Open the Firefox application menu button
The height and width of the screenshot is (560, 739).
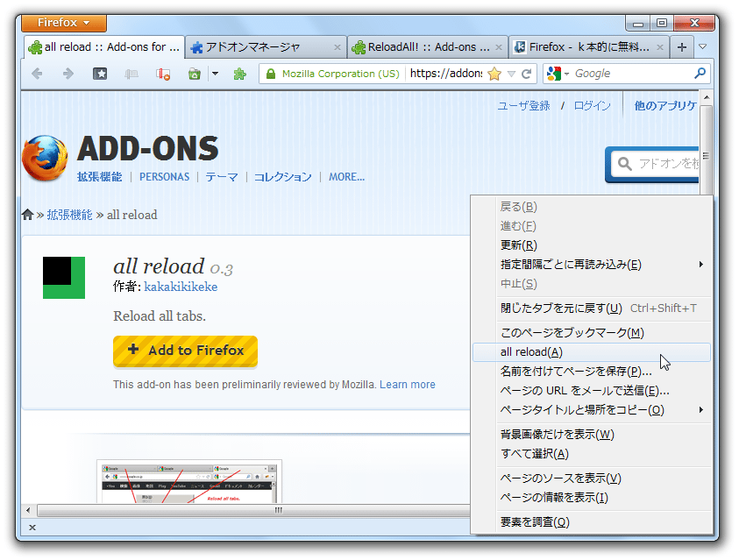[64, 23]
